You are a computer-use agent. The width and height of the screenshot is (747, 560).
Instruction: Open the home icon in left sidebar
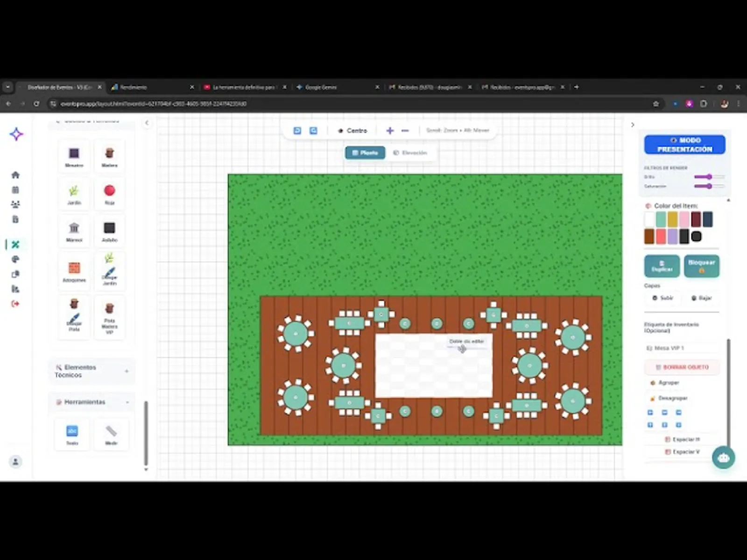(x=15, y=175)
